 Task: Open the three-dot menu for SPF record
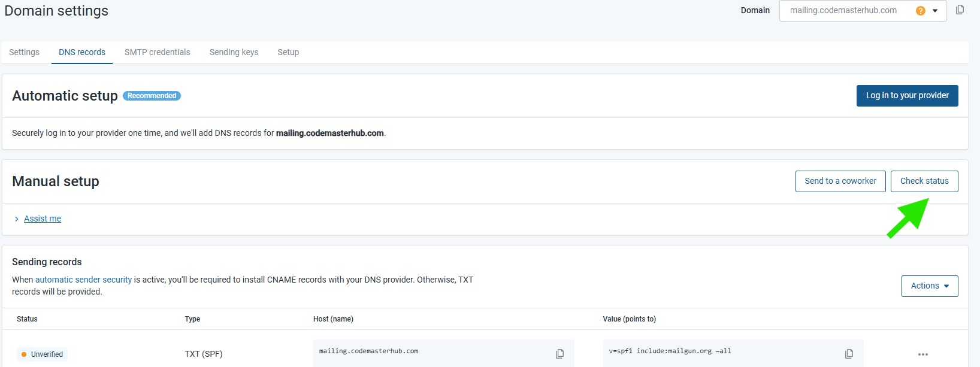pos(922,354)
